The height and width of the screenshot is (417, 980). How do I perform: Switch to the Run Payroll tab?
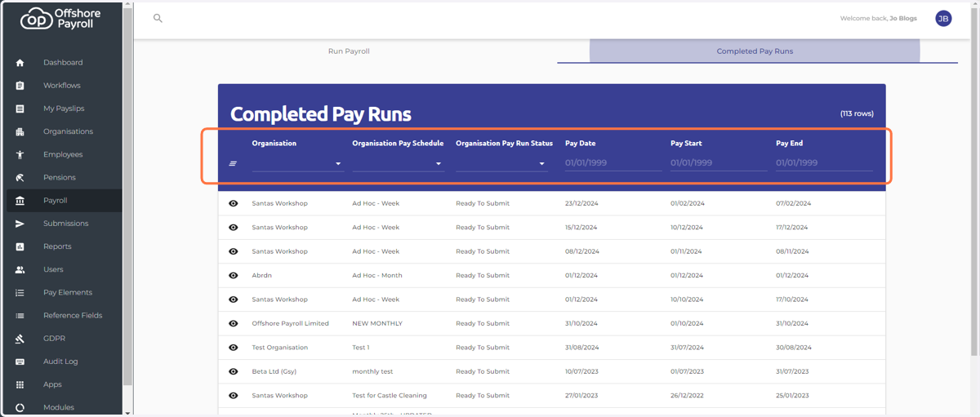349,51
